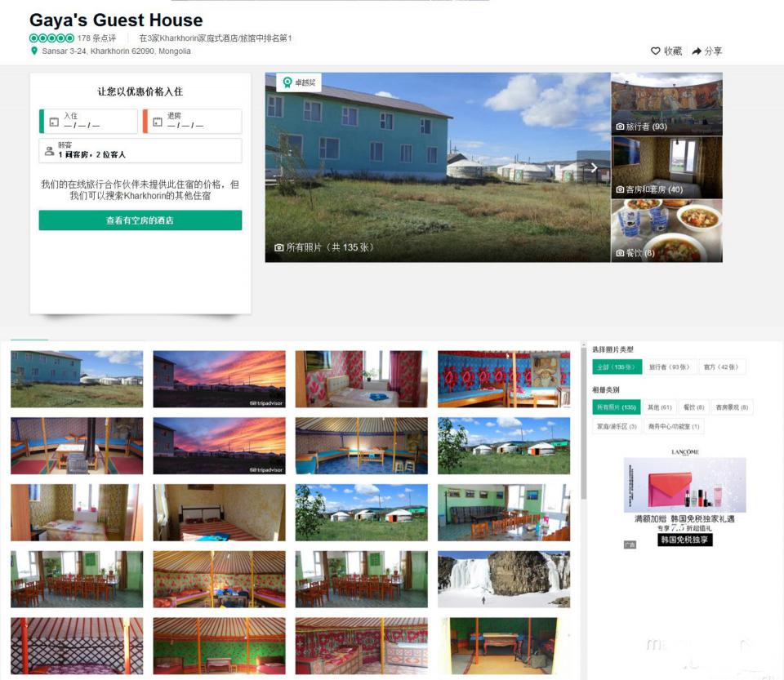Click the guests person icon

point(49,150)
